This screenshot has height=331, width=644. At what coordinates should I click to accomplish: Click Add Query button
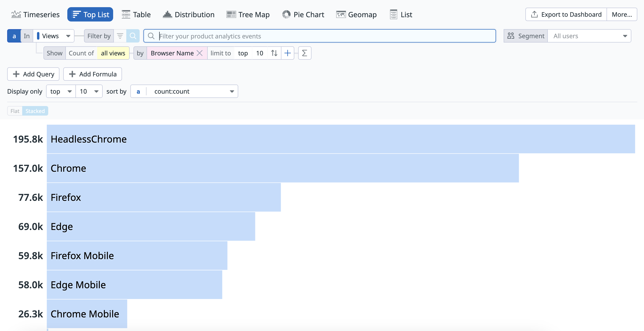click(x=33, y=74)
